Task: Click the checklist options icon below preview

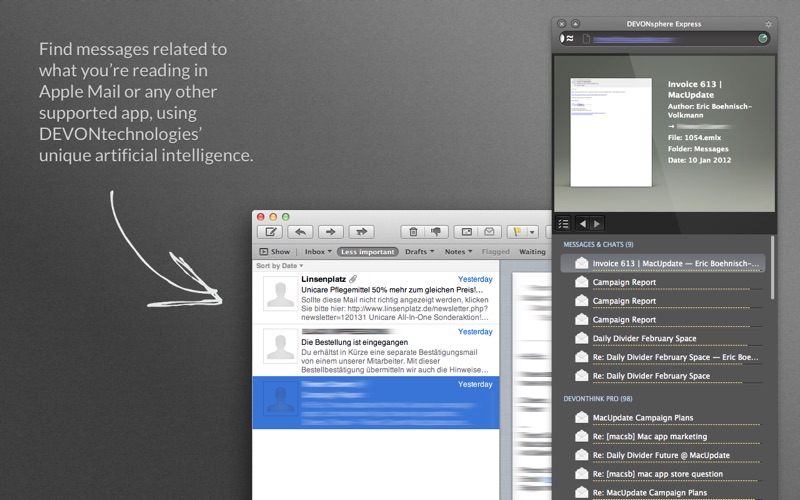Action: point(563,223)
